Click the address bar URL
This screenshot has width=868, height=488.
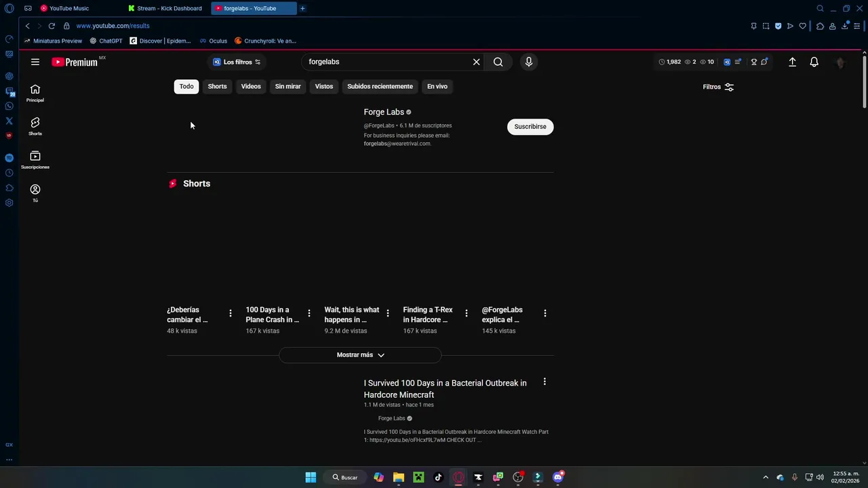point(113,26)
